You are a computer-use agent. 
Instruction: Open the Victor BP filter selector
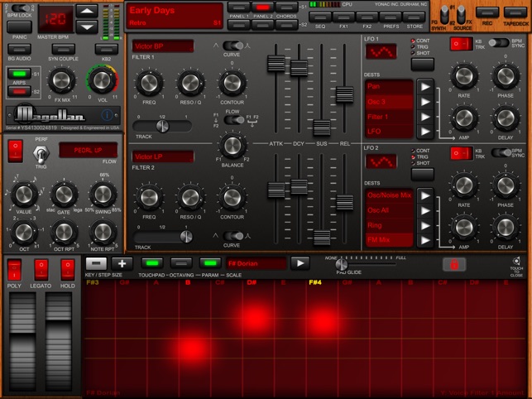163,46
